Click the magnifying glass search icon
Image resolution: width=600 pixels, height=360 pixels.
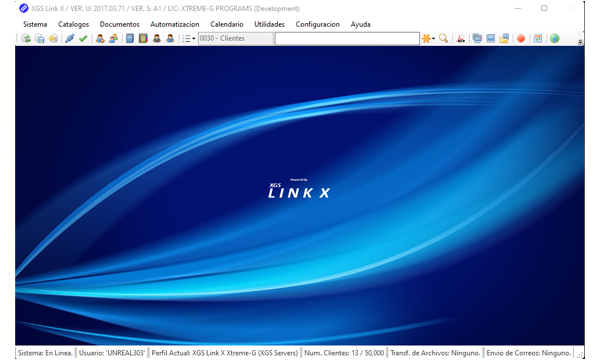[x=443, y=38]
